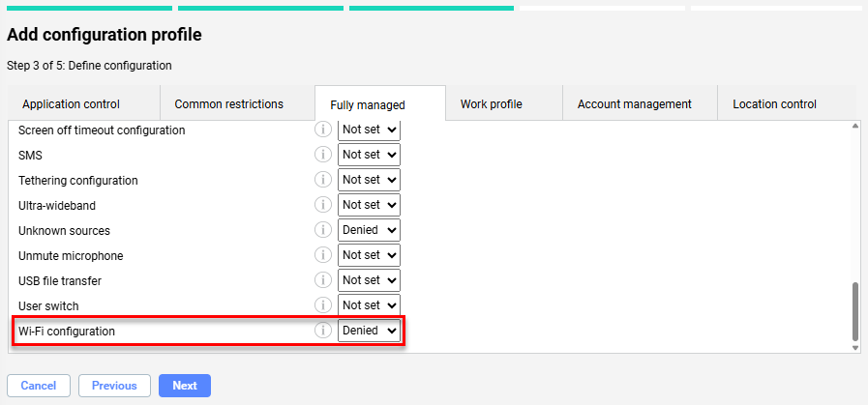Screen dimensions: 868x405
Task: View info for USB file transfer
Action: 323,280
